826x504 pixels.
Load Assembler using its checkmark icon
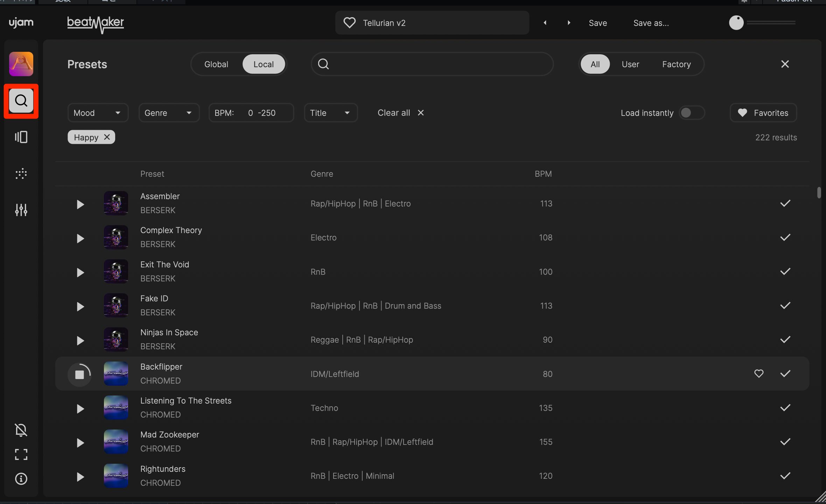[785, 203]
